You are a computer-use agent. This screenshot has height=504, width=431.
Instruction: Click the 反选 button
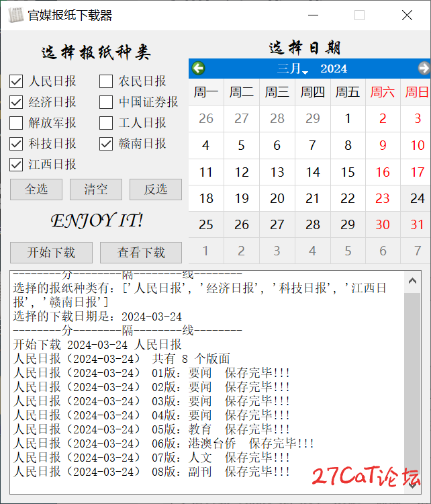(156, 190)
